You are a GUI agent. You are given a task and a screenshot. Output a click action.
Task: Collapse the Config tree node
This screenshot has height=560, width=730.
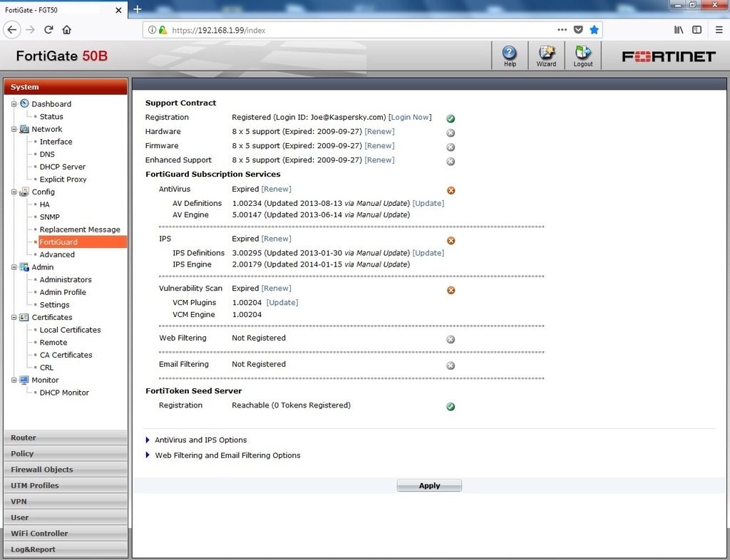click(14, 192)
